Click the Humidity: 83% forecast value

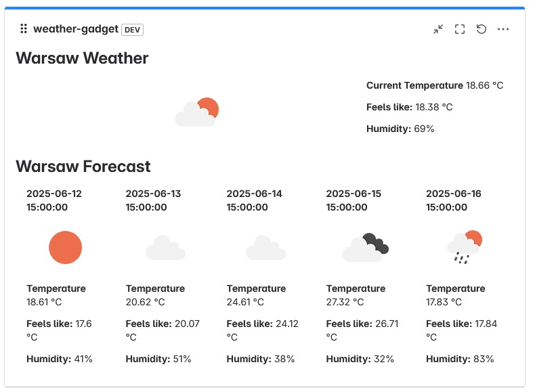(x=460, y=359)
